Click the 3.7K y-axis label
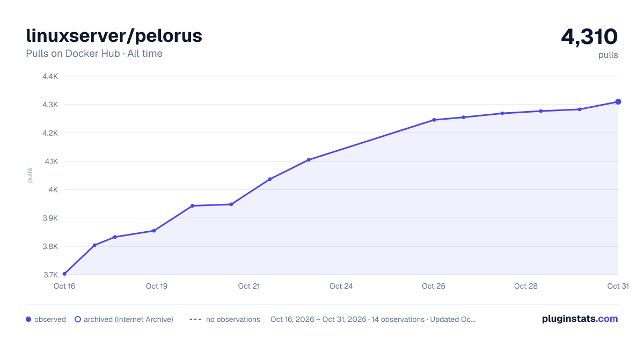Image resolution: width=644 pixels, height=338 pixels. pyautogui.click(x=50, y=275)
